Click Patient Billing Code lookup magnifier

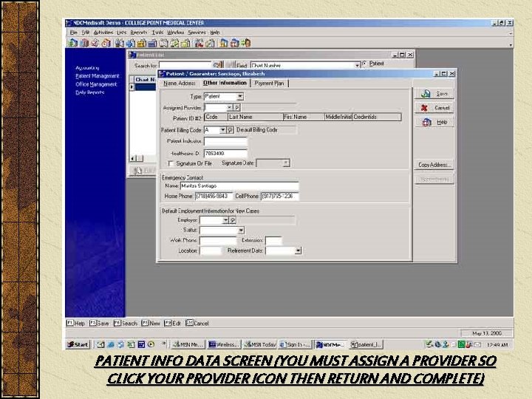point(230,130)
